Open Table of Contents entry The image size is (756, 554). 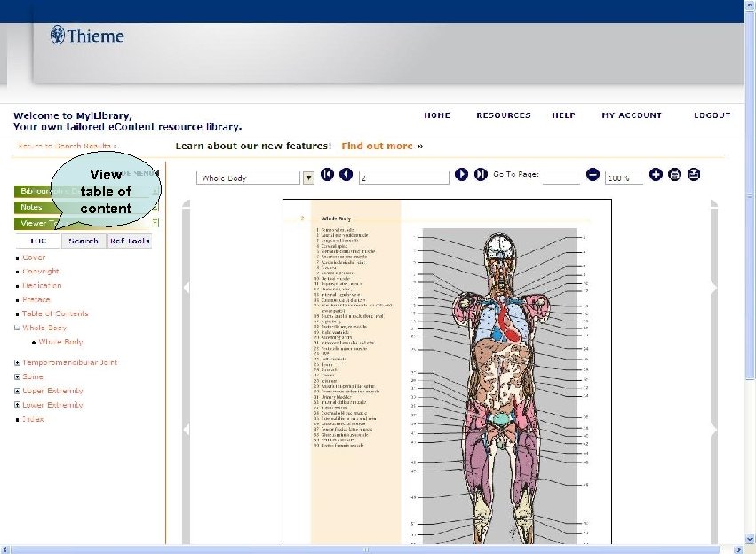click(x=55, y=313)
